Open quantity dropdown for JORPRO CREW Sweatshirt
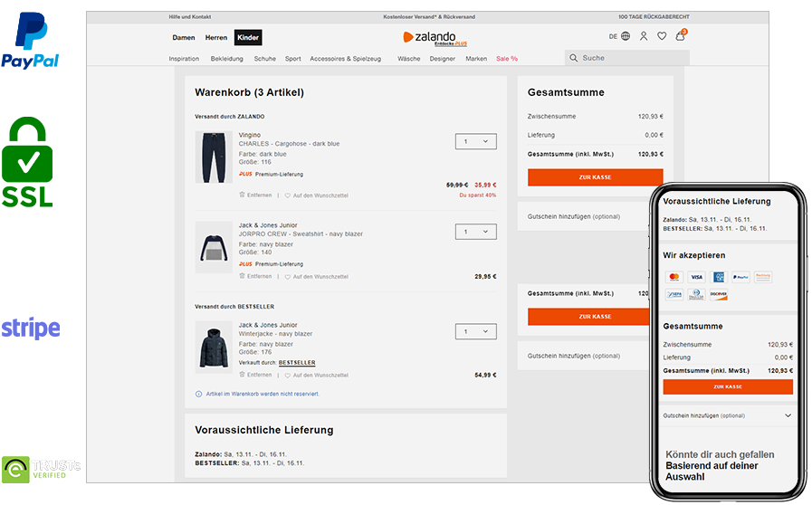This screenshot has width=812, height=505. (x=476, y=232)
